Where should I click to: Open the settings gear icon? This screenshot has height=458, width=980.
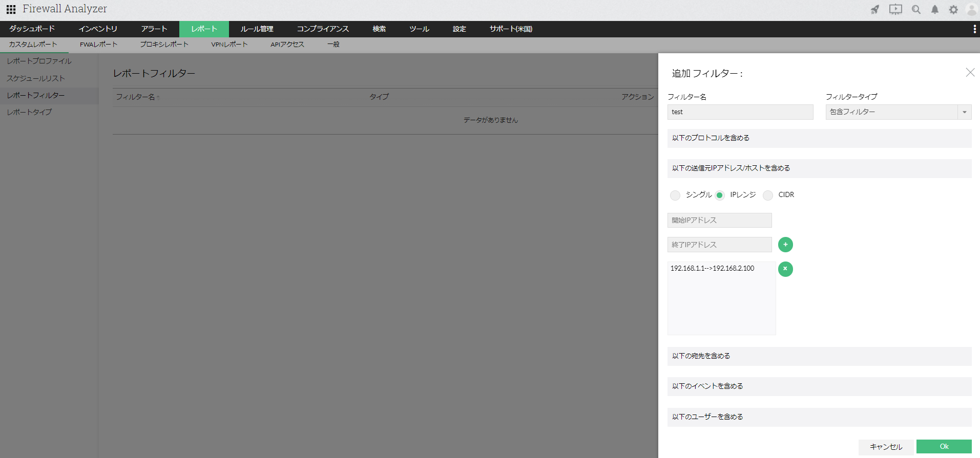coord(953,9)
